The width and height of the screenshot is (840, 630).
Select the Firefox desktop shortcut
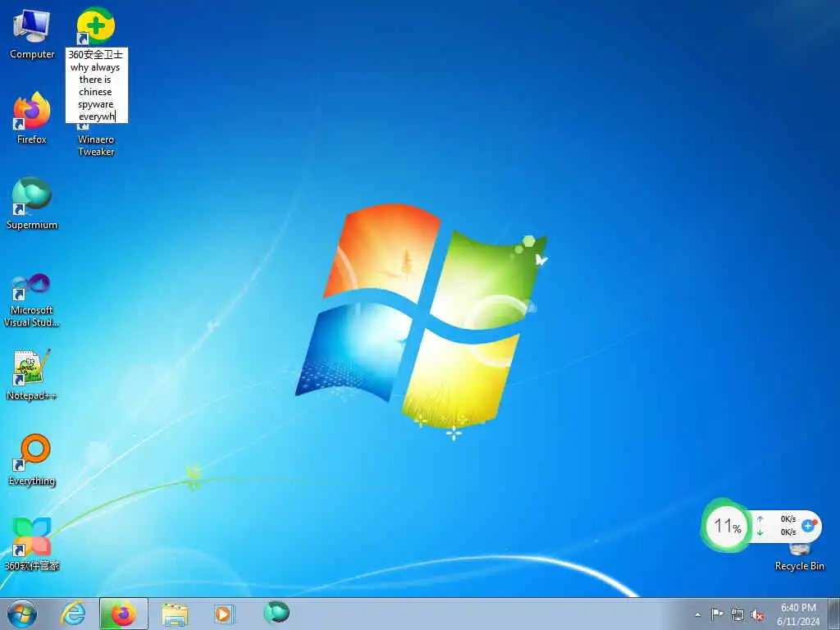click(x=32, y=118)
